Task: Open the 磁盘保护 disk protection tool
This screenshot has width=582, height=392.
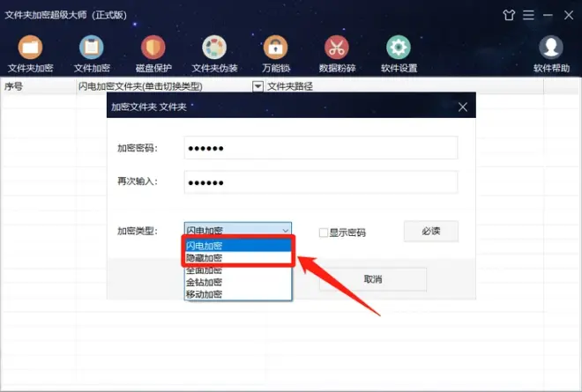Action: (153, 54)
